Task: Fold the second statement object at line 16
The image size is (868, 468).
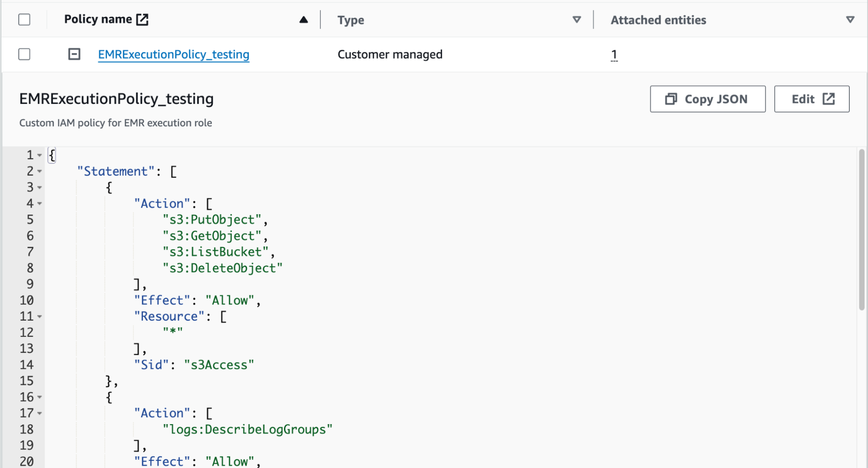Action: point(40,397)
